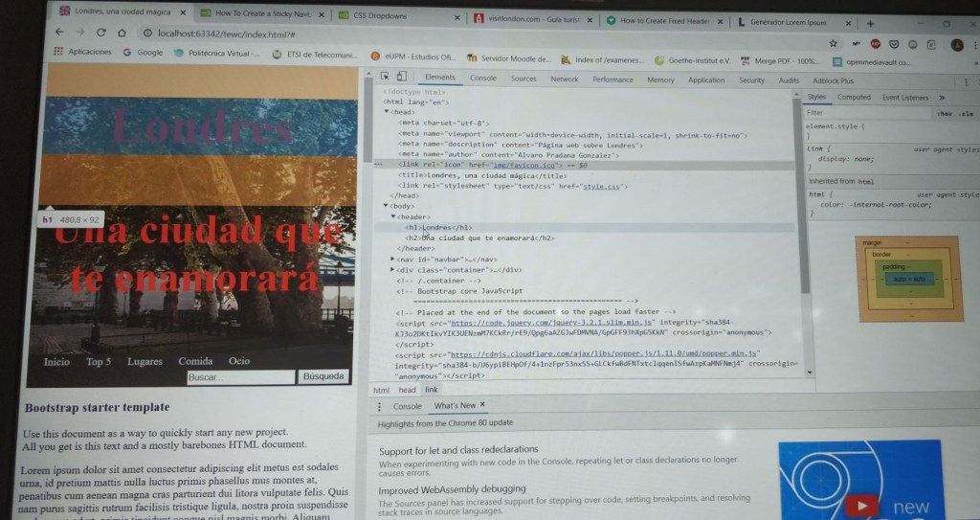
Task: Open the drawer three-dot menu beside Console
Action: pyautogui.click(x=380, y=406)
